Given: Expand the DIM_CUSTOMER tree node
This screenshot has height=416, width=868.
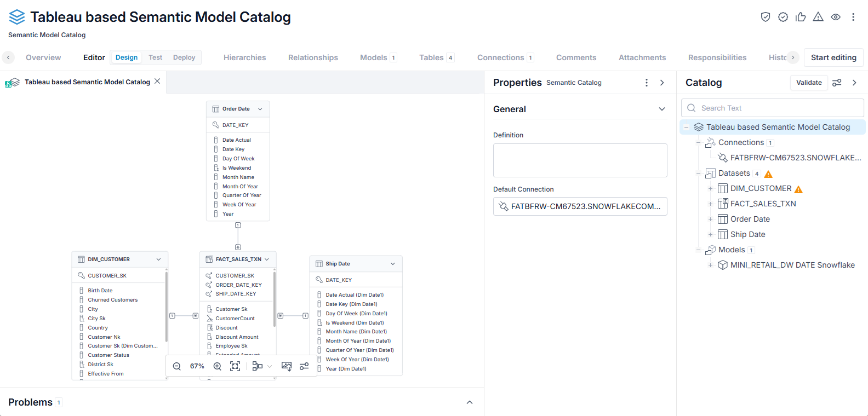Looking at the screenshot, I should [710, 188].
